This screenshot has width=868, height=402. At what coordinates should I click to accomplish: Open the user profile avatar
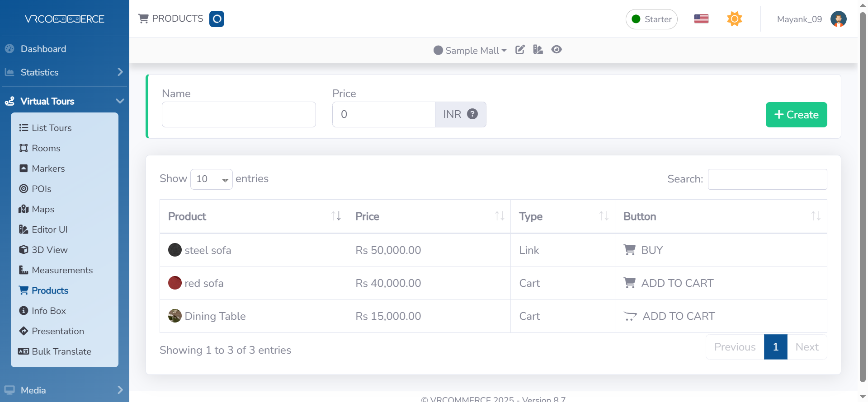coord(838,19)
